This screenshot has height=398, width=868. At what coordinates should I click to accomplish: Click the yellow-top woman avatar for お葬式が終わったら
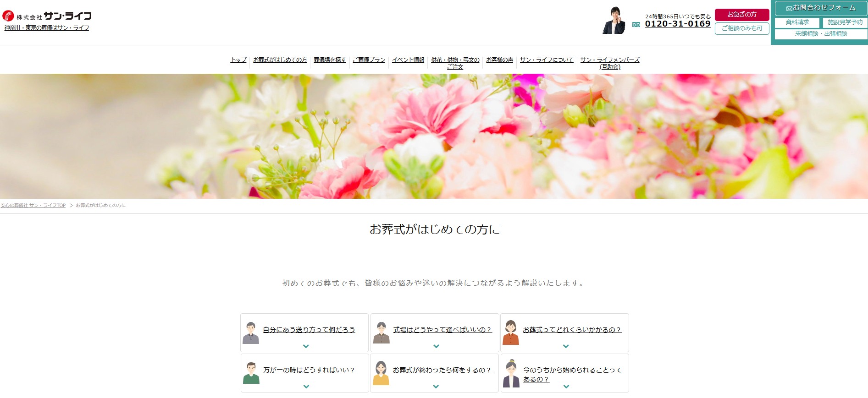point(381,373)
